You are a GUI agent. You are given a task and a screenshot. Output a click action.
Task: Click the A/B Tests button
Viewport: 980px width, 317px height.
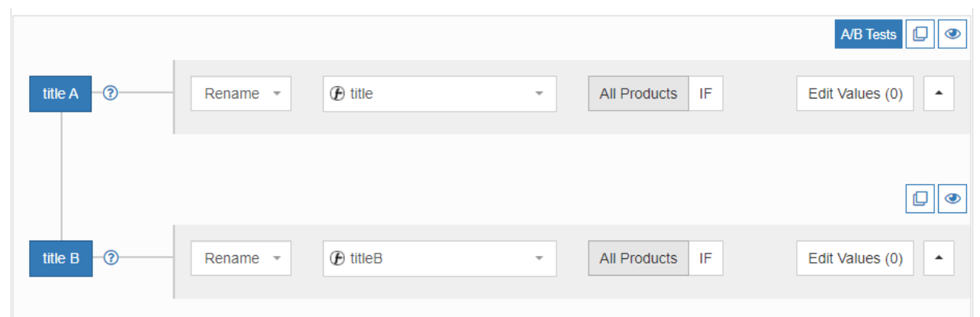pyautogui.click(x=868, y=34)
